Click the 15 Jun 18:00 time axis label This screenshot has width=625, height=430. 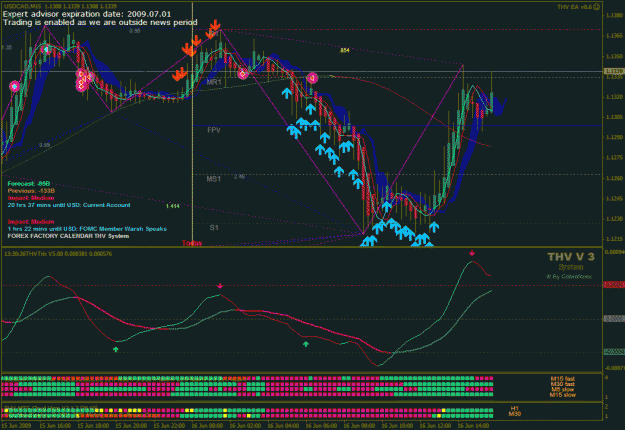tap(93, 426)
